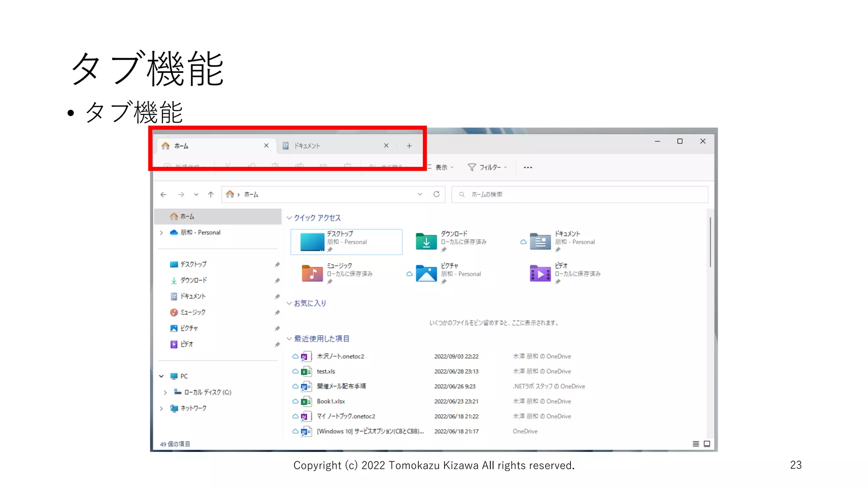868x488 pixels.
Task: Unpin Desktop in navigation pane
Action: point(277,264)
